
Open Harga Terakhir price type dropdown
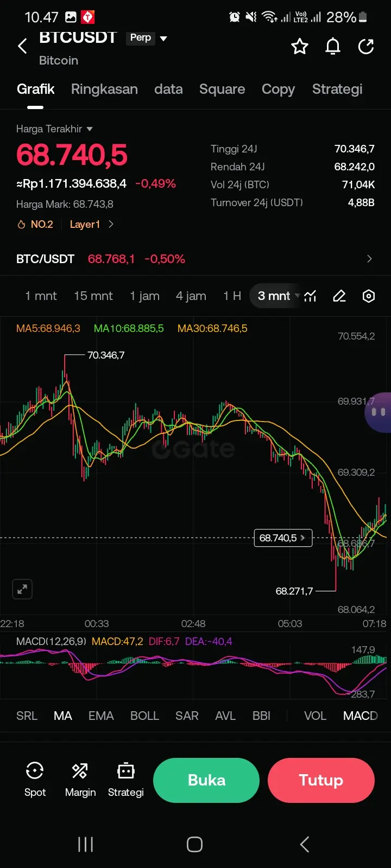(x=54, y=129)
